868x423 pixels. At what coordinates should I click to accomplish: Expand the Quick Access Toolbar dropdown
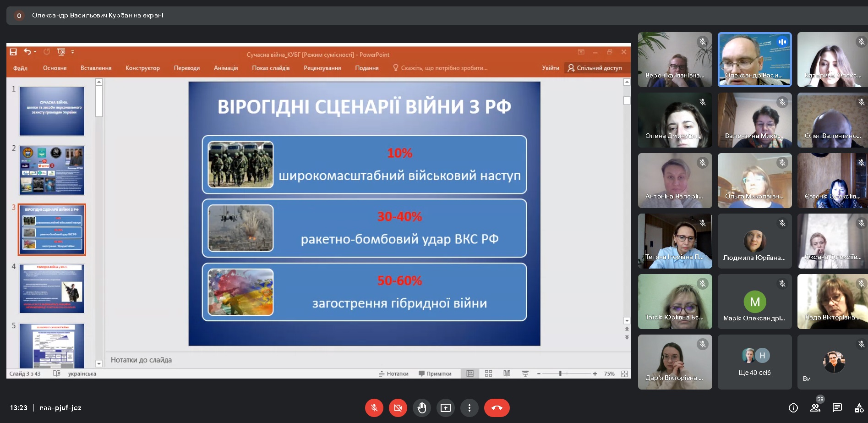point(73,52)
